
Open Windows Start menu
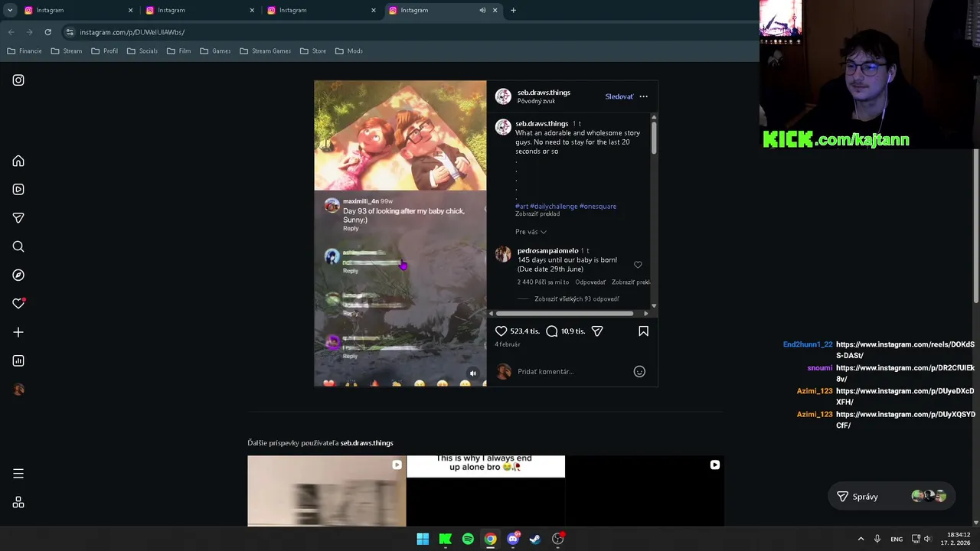tap(423, 540)
